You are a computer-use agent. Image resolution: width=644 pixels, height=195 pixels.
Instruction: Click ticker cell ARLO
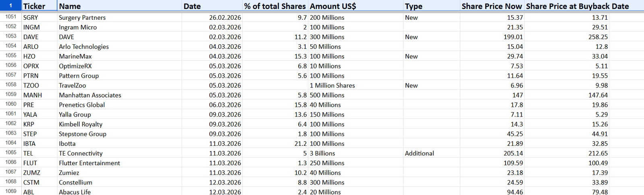point(39,46)
